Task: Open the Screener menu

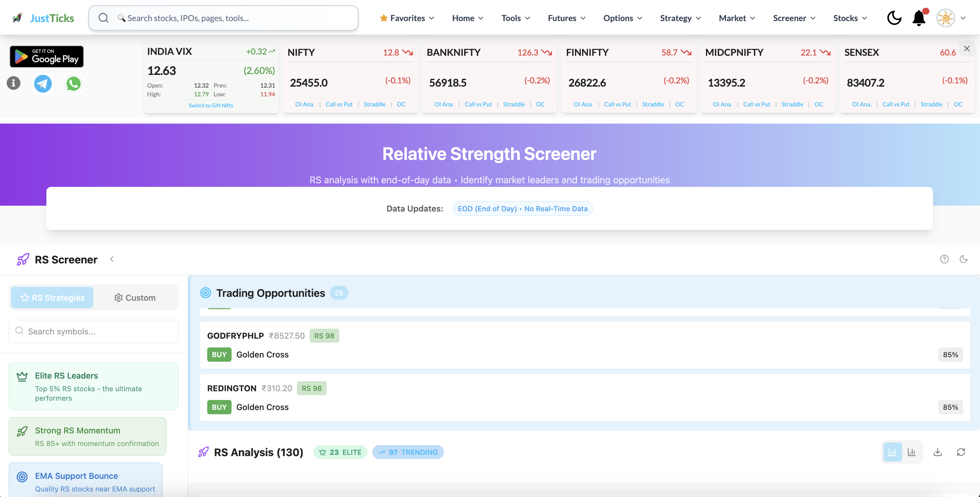Action: click(x=794, y=18)
